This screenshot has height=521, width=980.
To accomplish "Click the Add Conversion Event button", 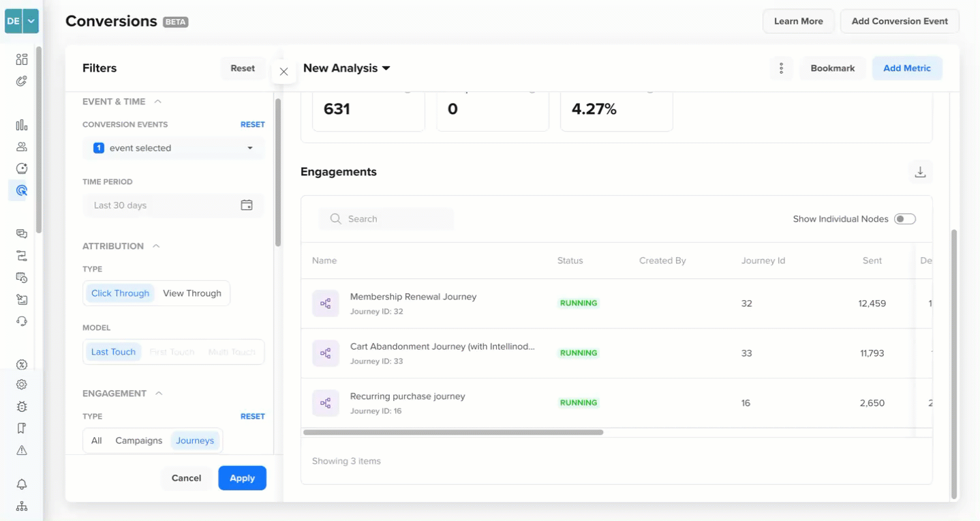I will coord(900,21).
